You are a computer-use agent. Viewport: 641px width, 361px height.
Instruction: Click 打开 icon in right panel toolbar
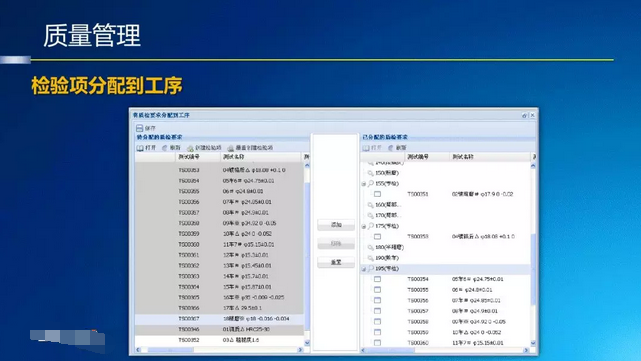click(x=366, y=148)
